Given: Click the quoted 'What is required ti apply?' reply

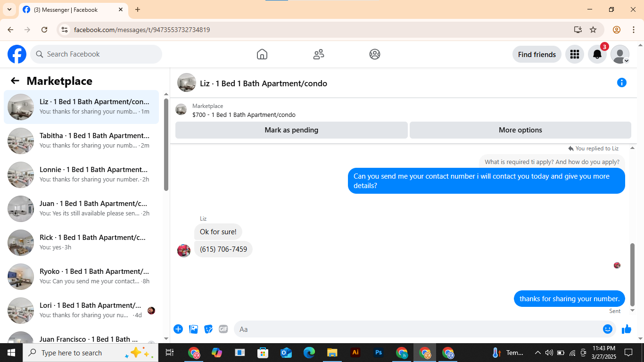Looking at the screenshot, I should (x=552, y=162).
